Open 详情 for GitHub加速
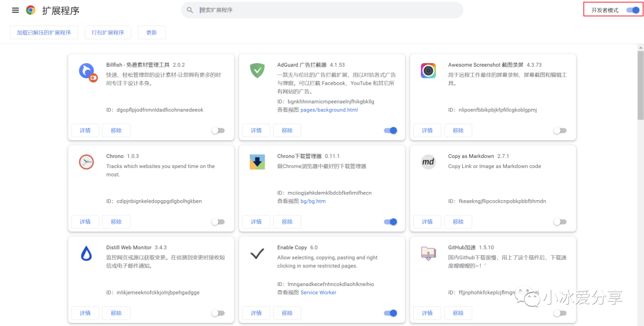 [427, 313]
